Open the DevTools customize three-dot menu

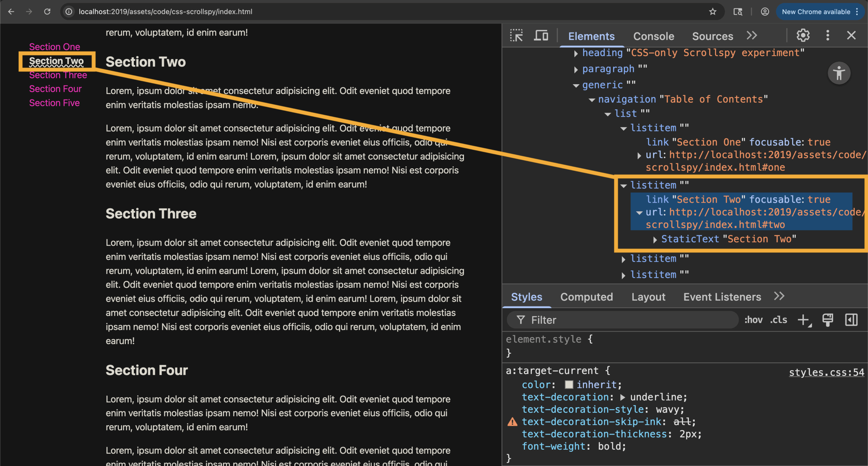(x=828, y=35)
